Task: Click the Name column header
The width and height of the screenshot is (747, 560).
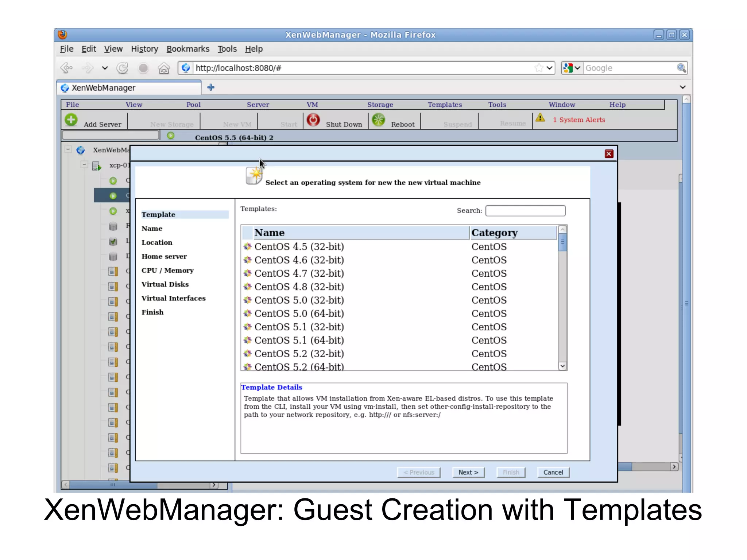Action: click(361, 233)
